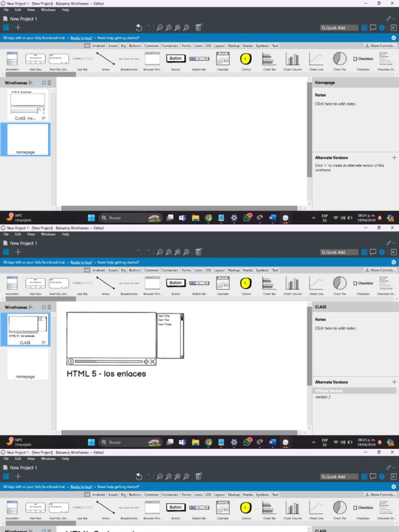Homepage window: click More Controls download link
Screen dimensions: 399x532
pyautogui.click(x=380, y=46)
